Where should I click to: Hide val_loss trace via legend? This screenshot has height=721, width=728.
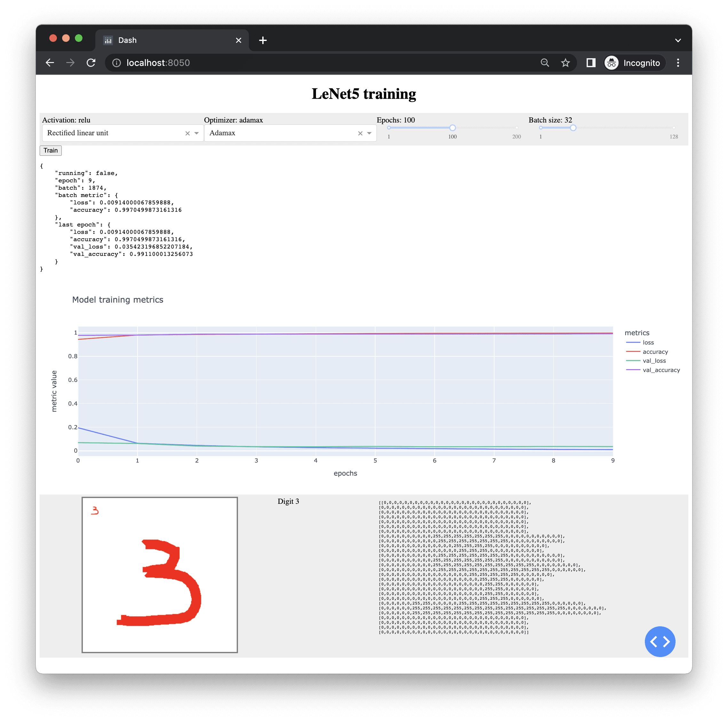[x=654, y=361]
